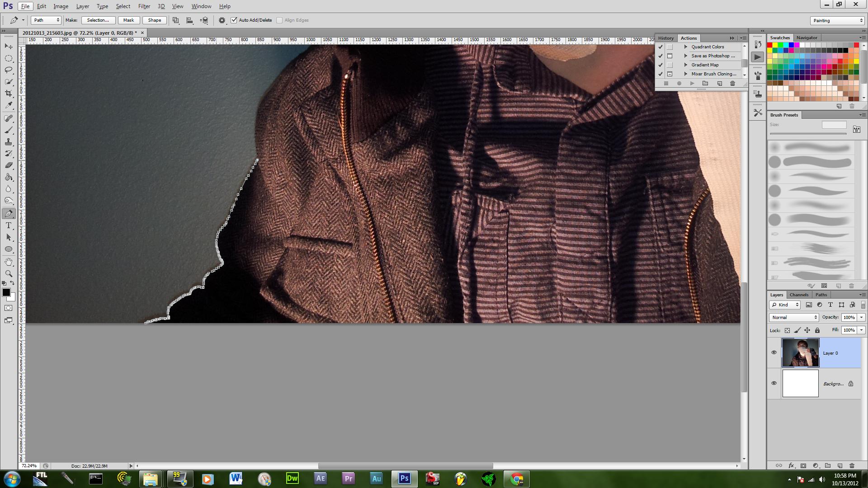Viewport: 868px width, 488px height.
Task: Select the Eyedropper tool
Action: coord(9,105)
